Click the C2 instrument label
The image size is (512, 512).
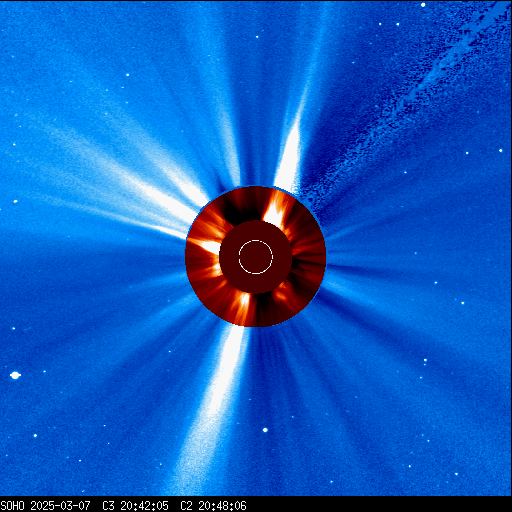186,506
